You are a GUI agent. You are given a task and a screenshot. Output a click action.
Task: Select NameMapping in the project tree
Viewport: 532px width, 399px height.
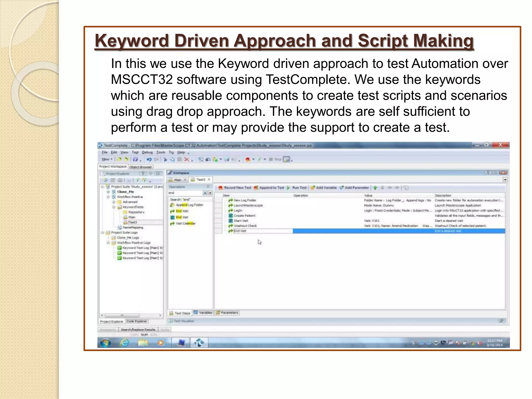point(133,228)
